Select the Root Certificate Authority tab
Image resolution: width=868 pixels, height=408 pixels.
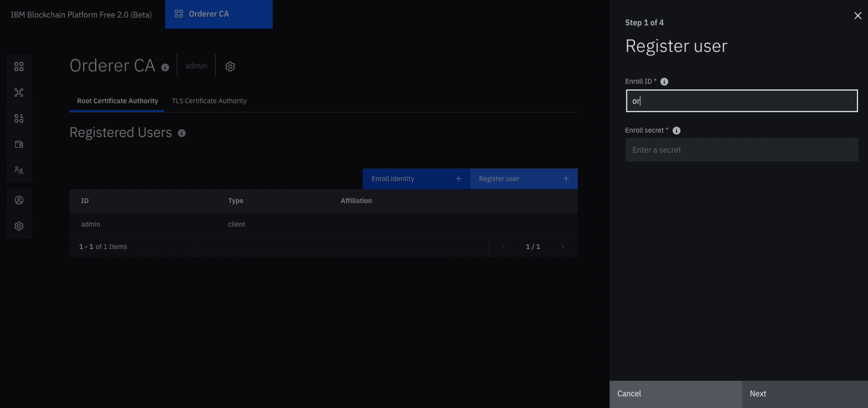coord(117,101)
